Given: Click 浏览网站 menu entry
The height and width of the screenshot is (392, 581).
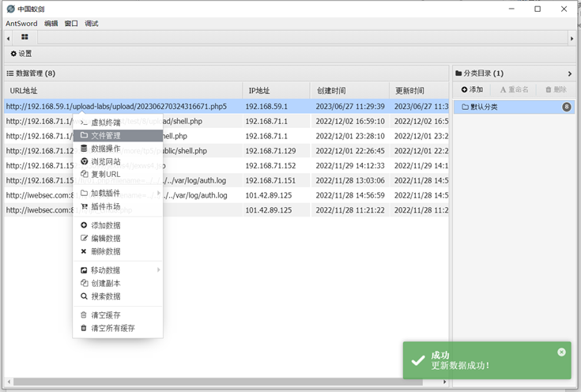Looking at the screenshot, I should (x=118, y=161).
